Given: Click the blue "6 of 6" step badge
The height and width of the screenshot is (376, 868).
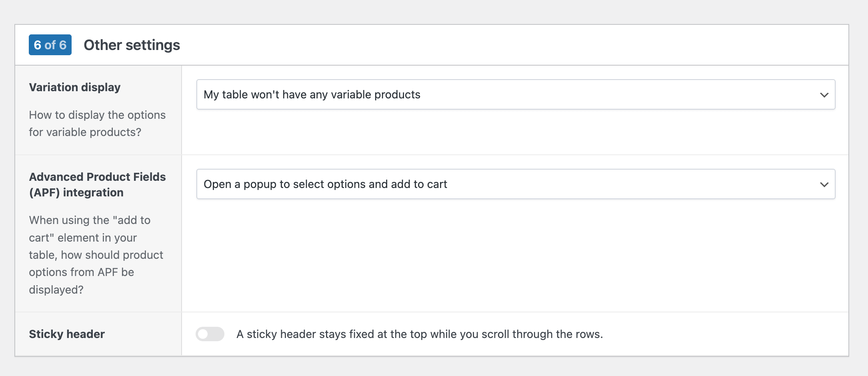Looking at the screenshot, I should pos(50,45).
